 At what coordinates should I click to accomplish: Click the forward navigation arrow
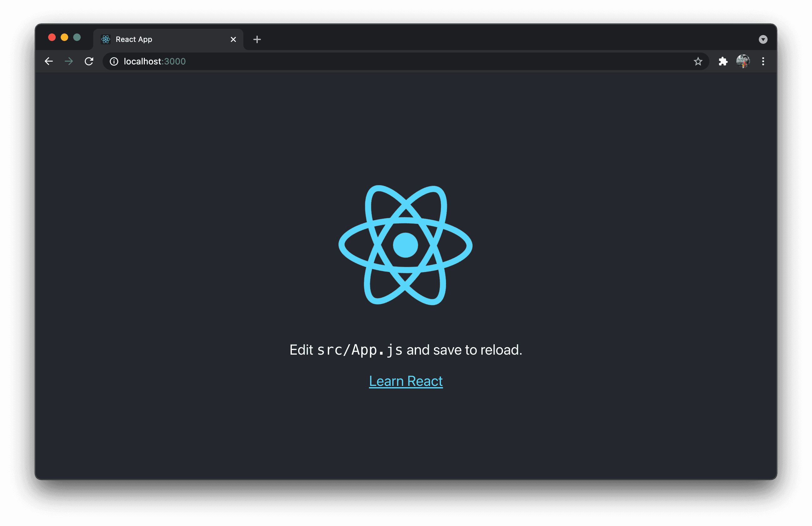69,61
